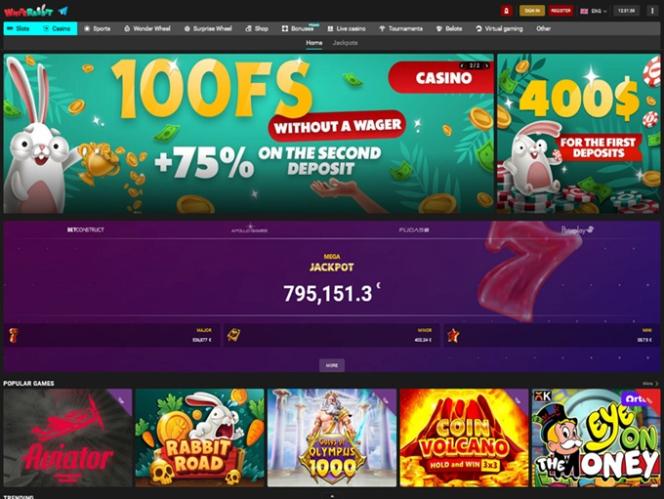Go to next banner slide arrow
664x499 pixels.
point(487,66)
